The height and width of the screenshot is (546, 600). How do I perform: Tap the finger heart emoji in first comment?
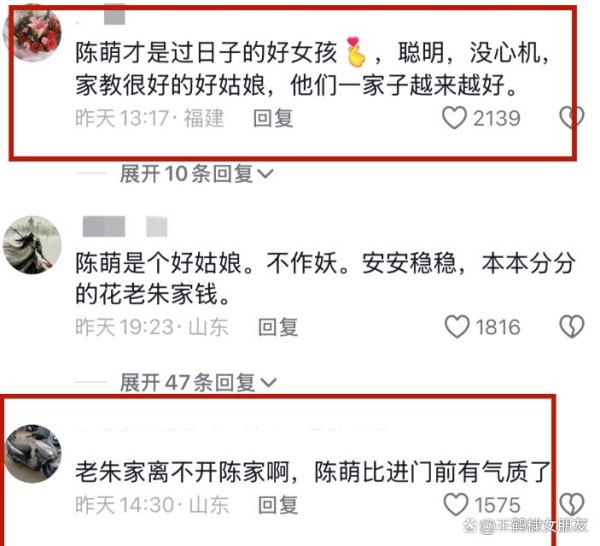(x=355, y=52)
